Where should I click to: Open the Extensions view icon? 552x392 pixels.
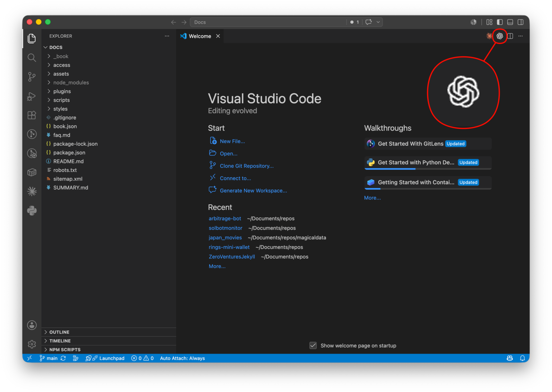[x=32, y=115]
